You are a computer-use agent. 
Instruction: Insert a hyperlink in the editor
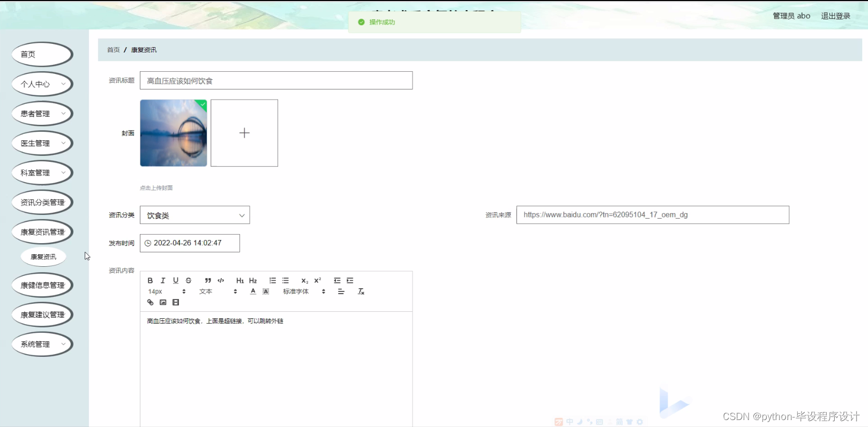[150, 302]
